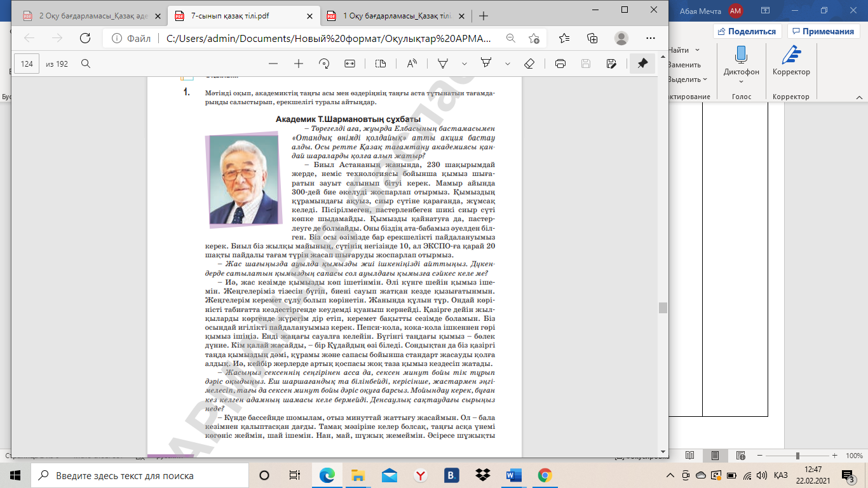Click the Windows taskbar search box
This screenshot has width=868, height=488.
coord(139,475)
